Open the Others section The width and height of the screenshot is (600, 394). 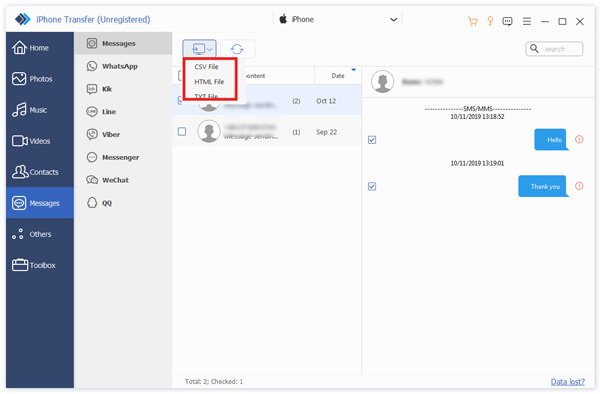tap(40, 234)
